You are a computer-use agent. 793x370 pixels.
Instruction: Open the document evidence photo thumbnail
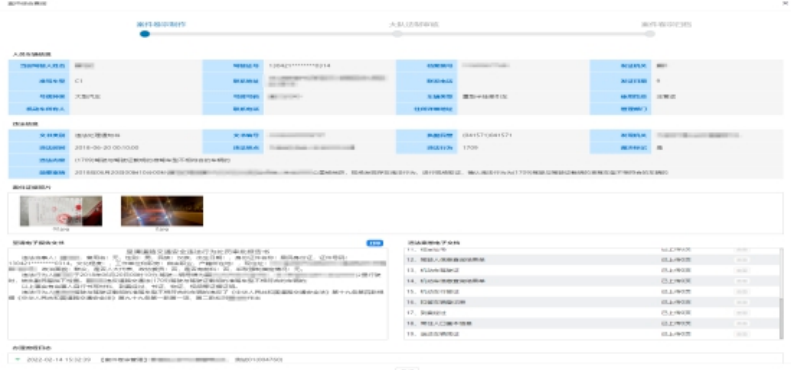pyautogui.click(x=61, y=211)
